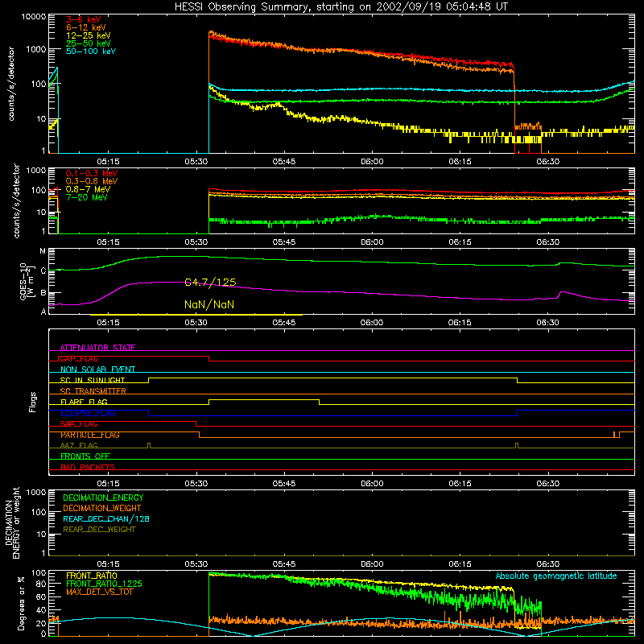Click the 06:15 tick under the top panel

(460, 162)
